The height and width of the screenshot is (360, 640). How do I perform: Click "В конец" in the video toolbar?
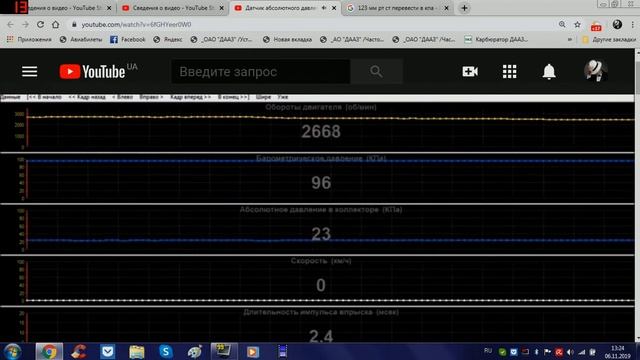point(233,97)
